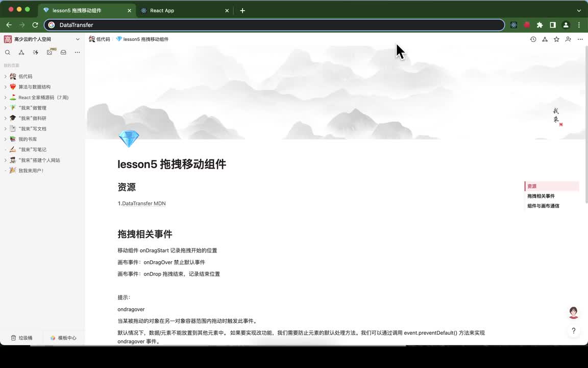Open 我的书库 page
588x368 pixels.
pos(28,139)
